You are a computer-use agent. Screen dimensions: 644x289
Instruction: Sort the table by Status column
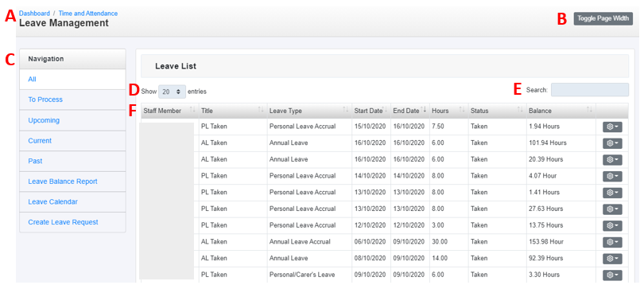[498, 111]
